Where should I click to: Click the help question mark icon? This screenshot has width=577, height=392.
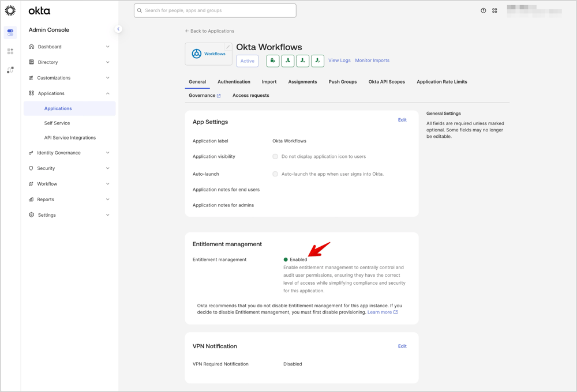(484, 10)
